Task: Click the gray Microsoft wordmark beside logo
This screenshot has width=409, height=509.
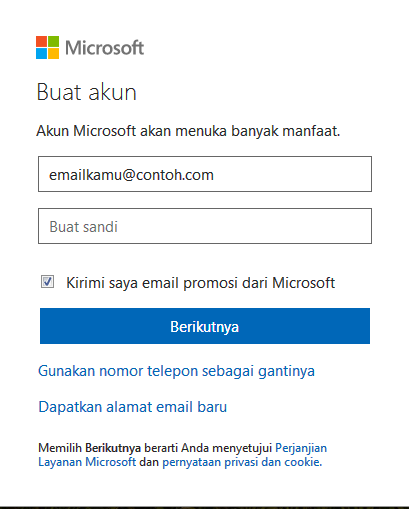Action: tap(105, 48)
